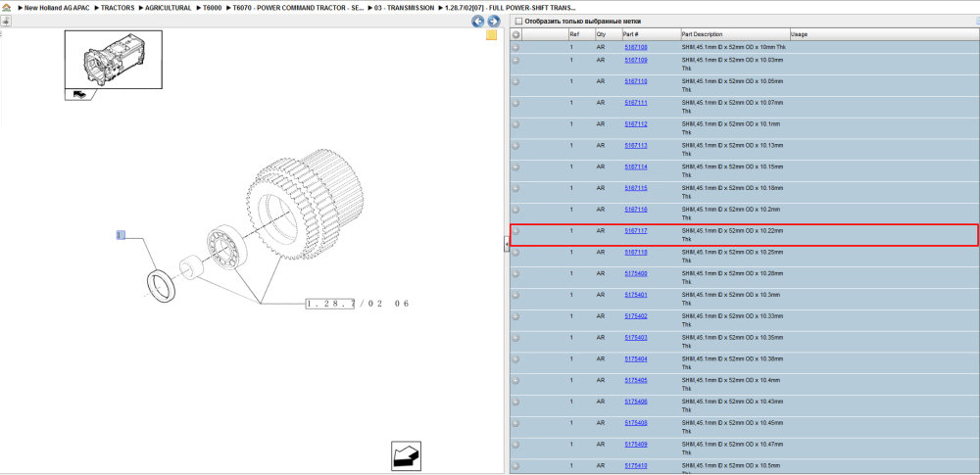Open part number link 5175400
This screenshot has height=475, width=980.
point(636,274)
